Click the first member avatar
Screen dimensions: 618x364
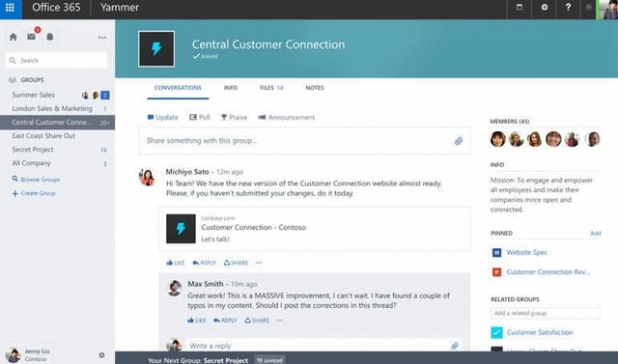(498, 139)
